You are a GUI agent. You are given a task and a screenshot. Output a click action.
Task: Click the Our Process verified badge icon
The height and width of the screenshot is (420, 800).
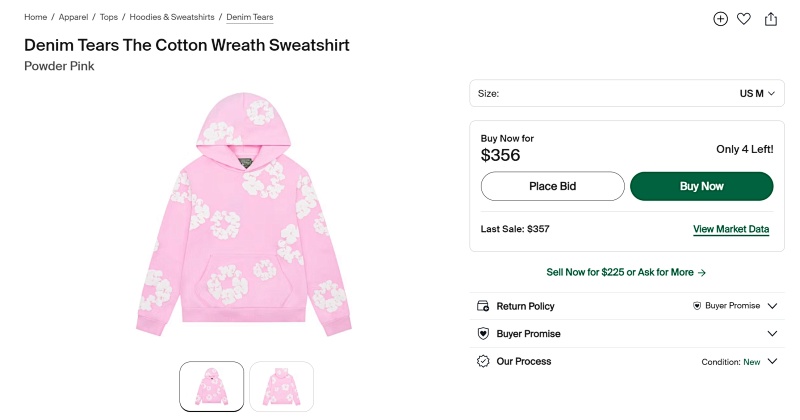[483, 361]
